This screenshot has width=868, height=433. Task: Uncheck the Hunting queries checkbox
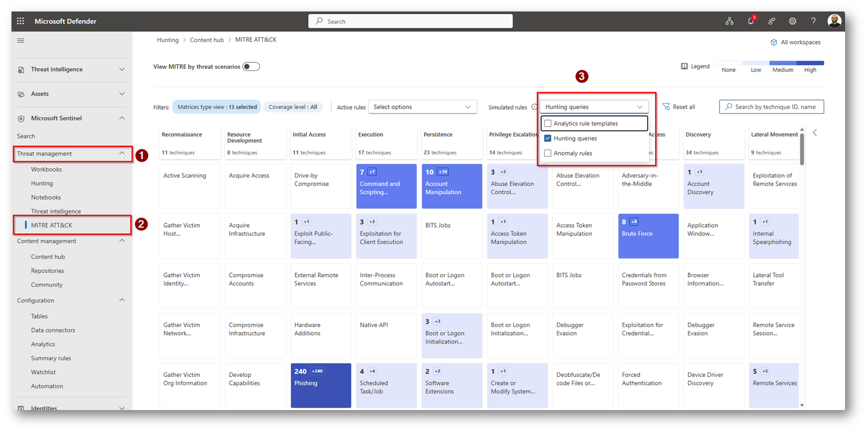548,139
